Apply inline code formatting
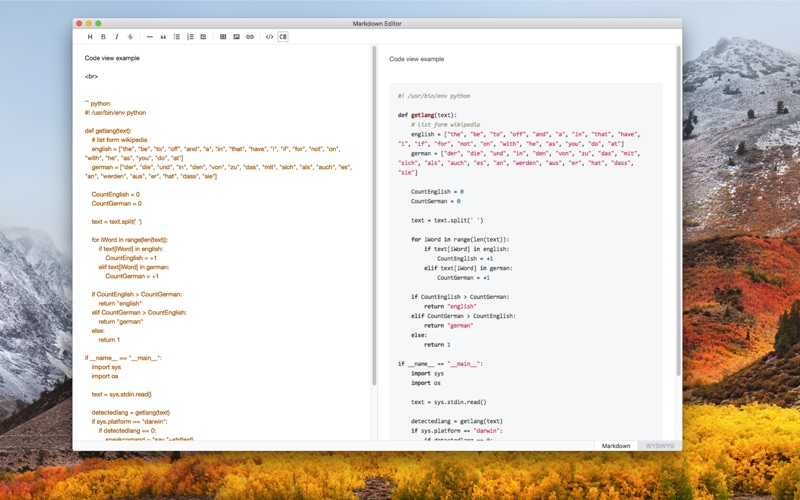The width and height of the screenshot is (800, 500). (x=269, y=37)
